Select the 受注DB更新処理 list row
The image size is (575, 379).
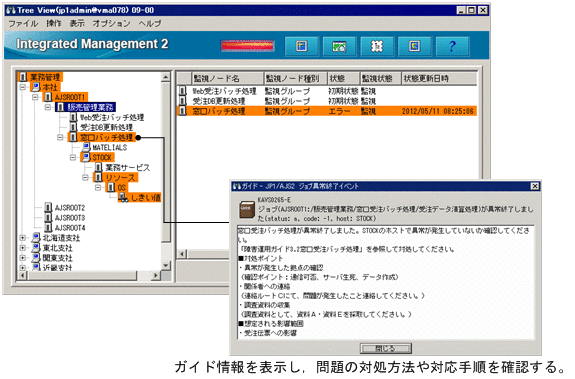[x=327, y=101]
